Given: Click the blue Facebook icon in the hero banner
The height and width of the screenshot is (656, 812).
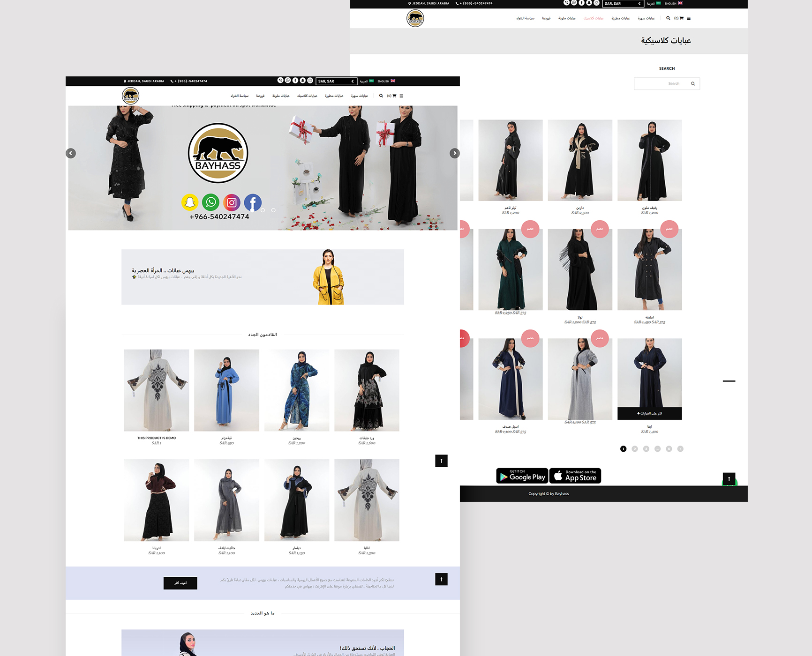Looking at the screenshot, I should click(x=253, y=202).
